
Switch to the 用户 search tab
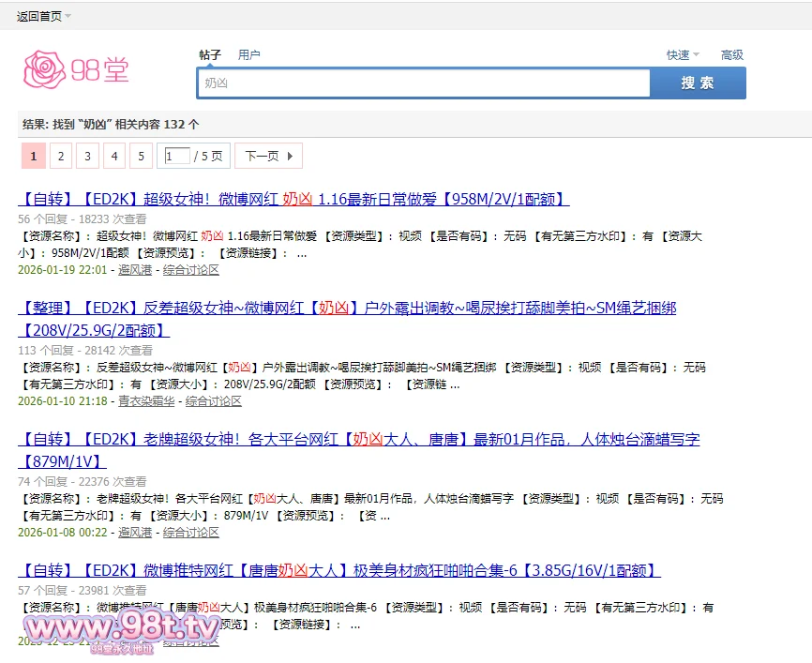[x=248, y=55]
